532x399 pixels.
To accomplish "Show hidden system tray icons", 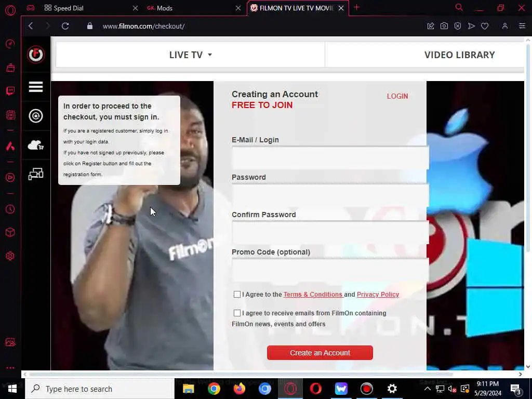I will (x=427, y=389).
